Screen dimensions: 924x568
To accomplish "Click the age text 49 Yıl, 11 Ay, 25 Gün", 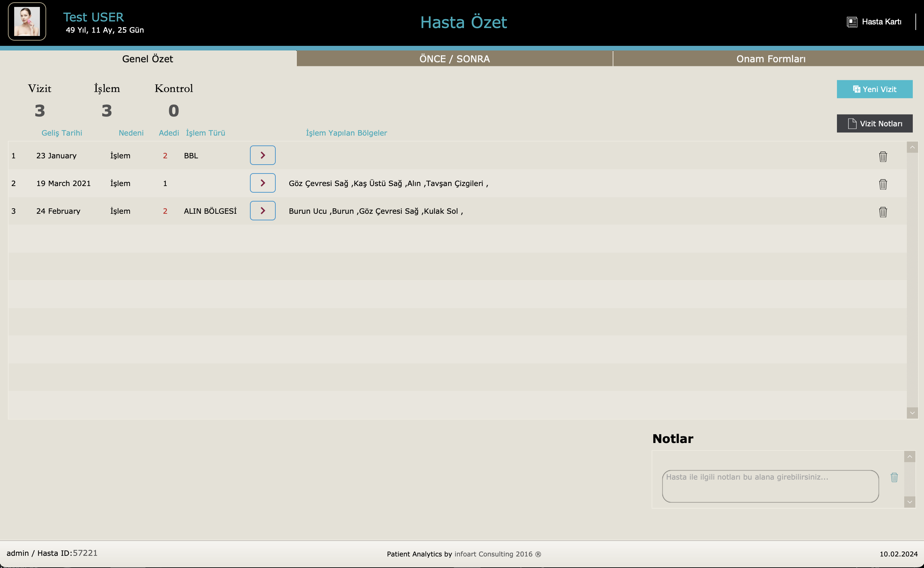I will click(105, 30).
